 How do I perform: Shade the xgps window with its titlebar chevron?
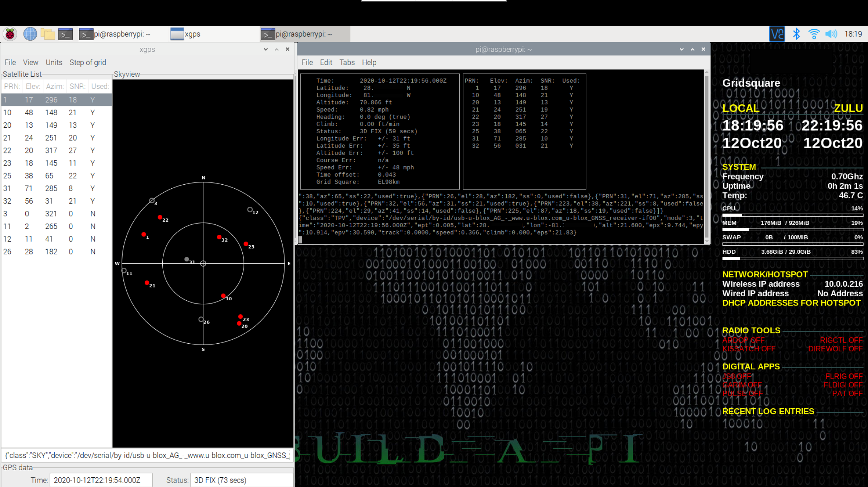[x=265, y=49]
